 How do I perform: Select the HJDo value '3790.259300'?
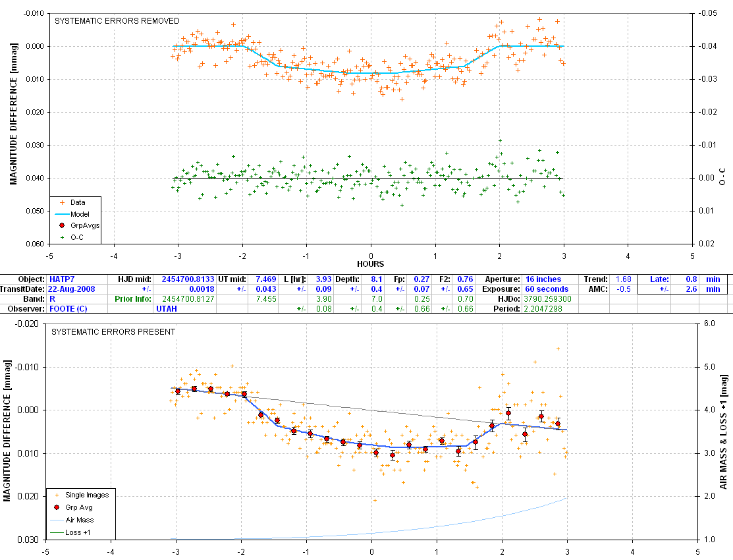coord(547,299)
